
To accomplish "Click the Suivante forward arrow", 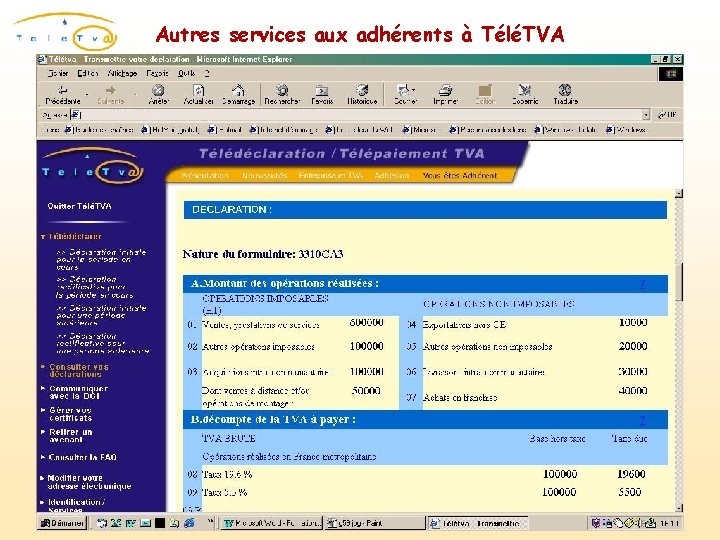I will 111,95.
